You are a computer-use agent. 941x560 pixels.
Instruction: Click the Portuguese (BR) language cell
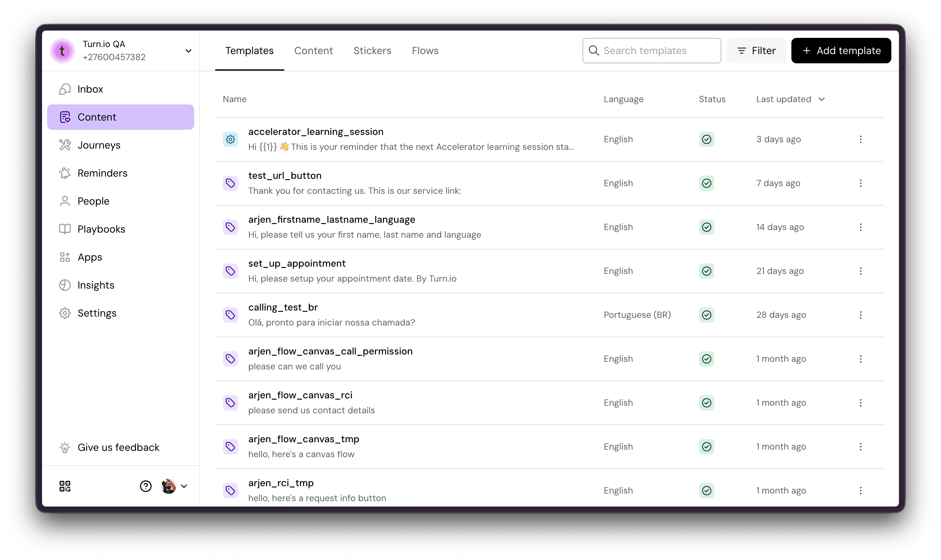(637, 315)
